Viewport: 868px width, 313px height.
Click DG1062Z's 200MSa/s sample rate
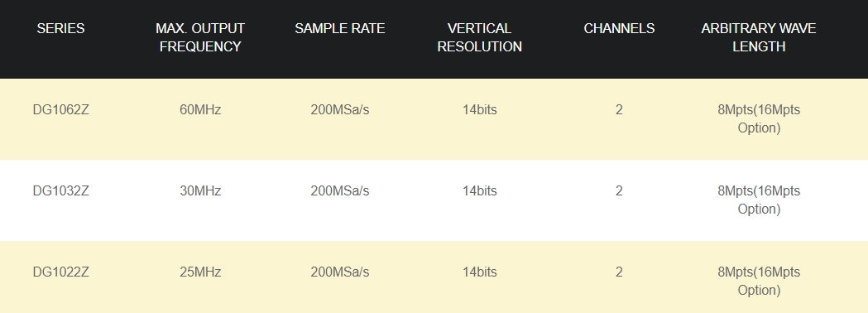pos(339,109)
